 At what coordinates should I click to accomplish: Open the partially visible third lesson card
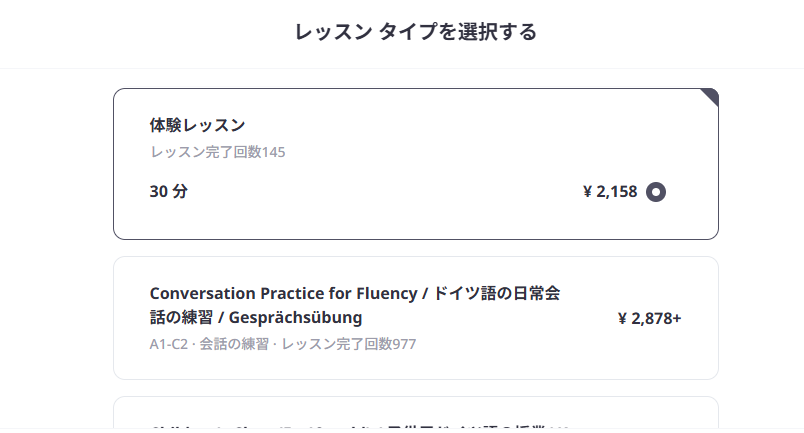[x=416, y=412]
